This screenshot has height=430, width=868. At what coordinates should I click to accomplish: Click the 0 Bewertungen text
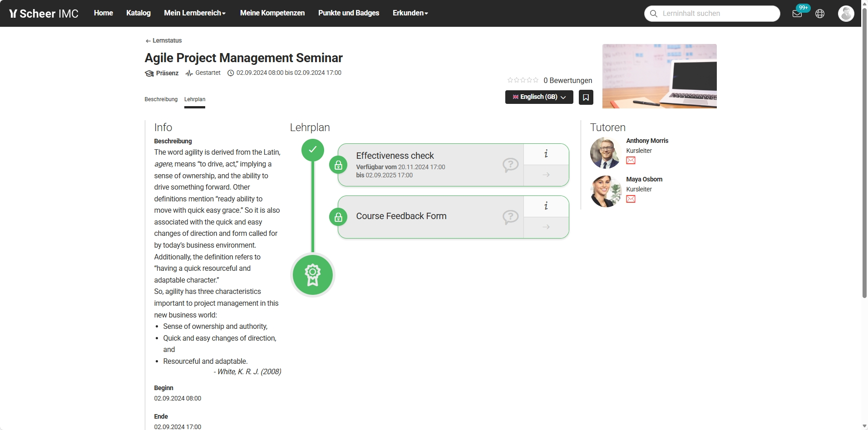tap(568, 81)
